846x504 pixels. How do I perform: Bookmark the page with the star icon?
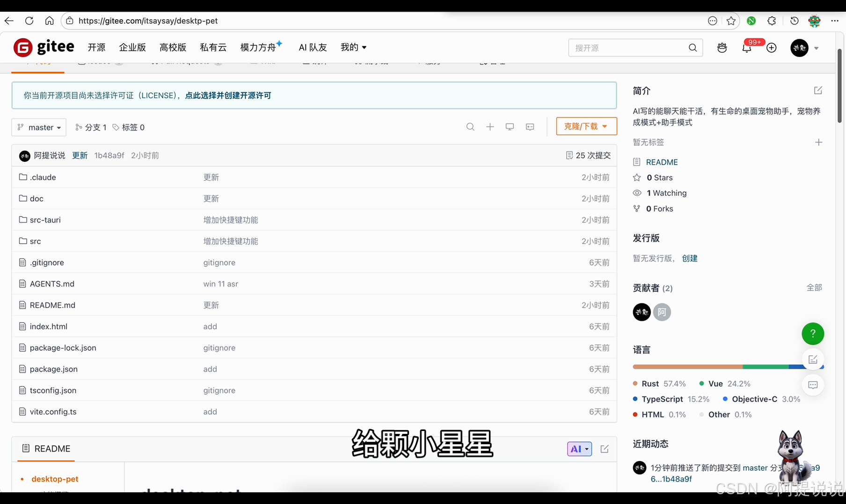coord(731,21)
